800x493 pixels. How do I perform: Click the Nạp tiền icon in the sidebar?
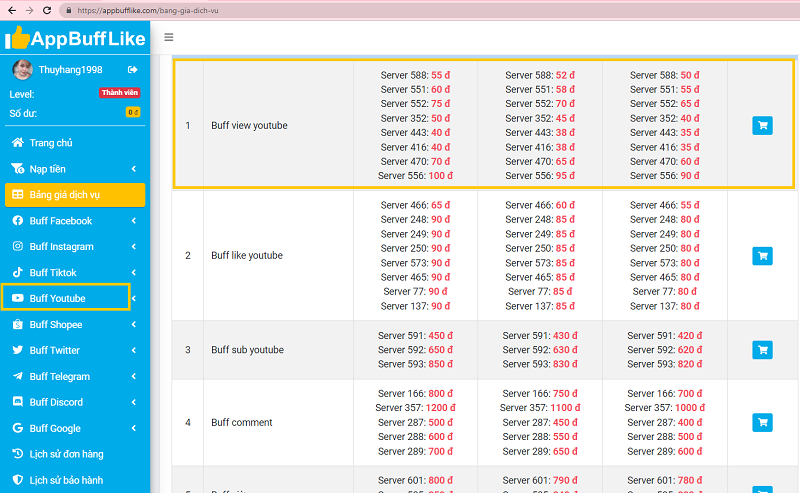tap(18, 168)
